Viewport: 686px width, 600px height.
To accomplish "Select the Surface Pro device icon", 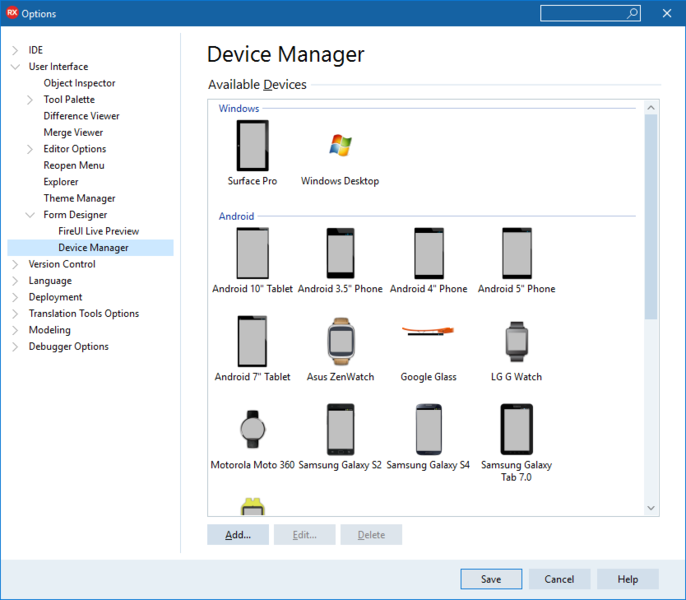I will tap(252, 146).
